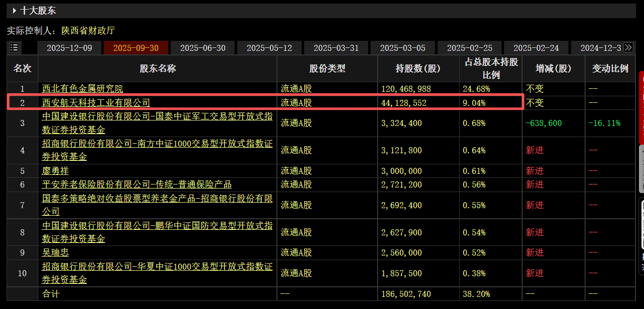Click shareholder 廖勇祥 name link
This screenshot has height=309, width=644.
point(55,170)
